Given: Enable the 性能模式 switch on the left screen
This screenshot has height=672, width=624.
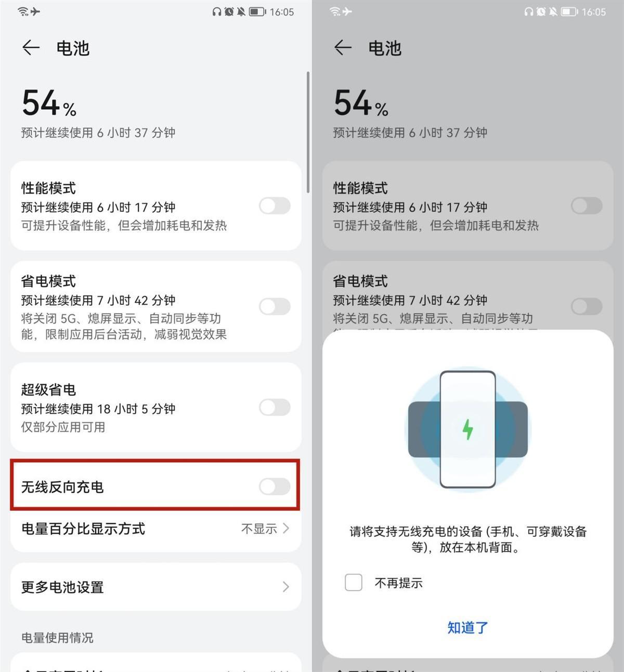Looking at the screenshot, I should [x=275, y=206].
